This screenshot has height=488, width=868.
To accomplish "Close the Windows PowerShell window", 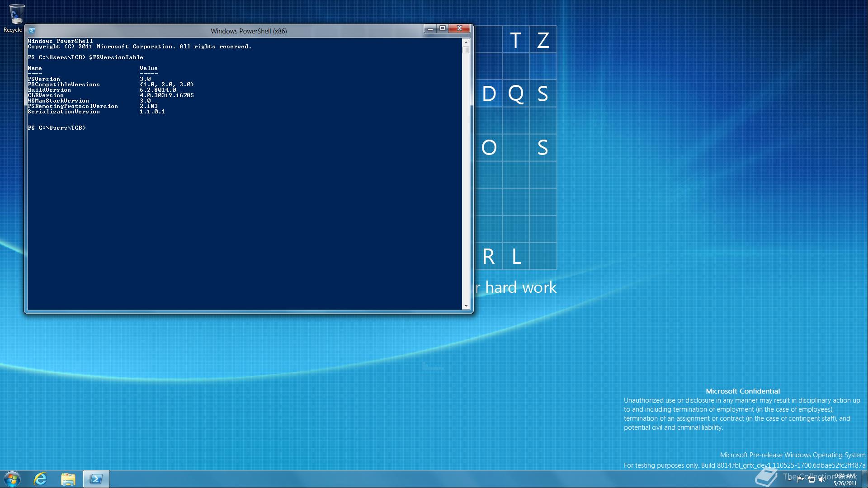I will tap(460, 28).
